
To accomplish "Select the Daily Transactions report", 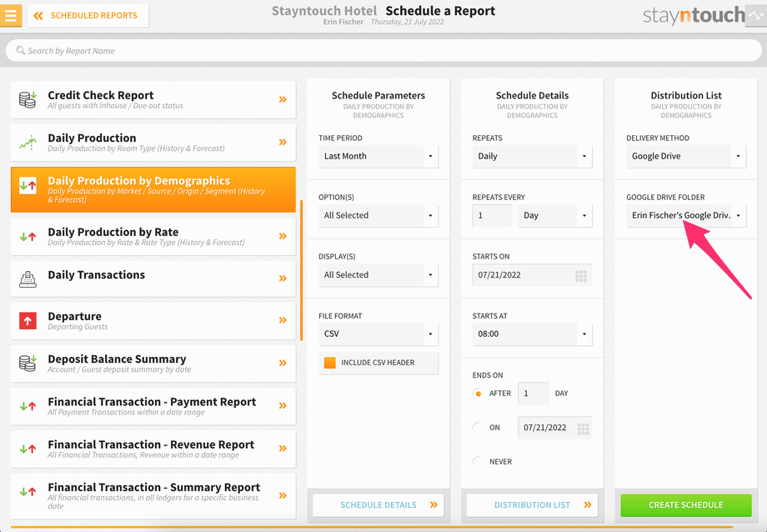I will [153, 279].
